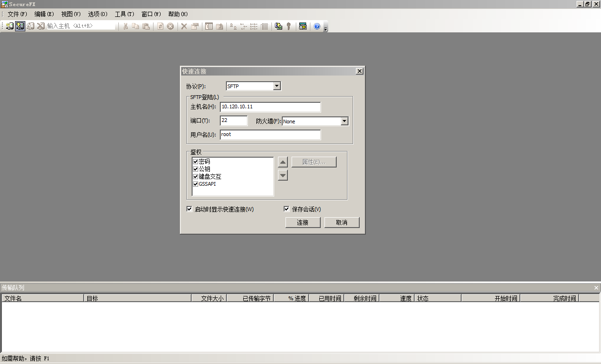Sort queue by 剩余时间 column header
601x364 pixels.
[362, 298]
